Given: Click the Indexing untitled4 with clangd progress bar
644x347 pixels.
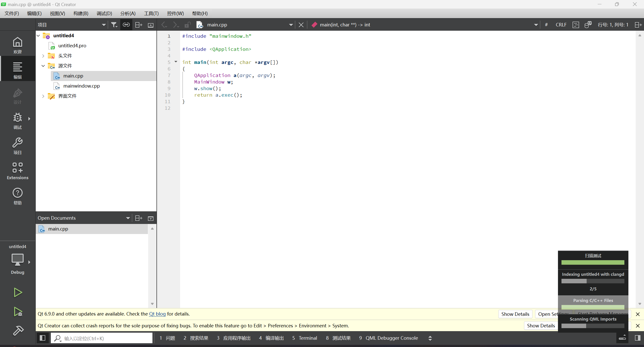Looking at the screenshot, I should coord(593,281).
